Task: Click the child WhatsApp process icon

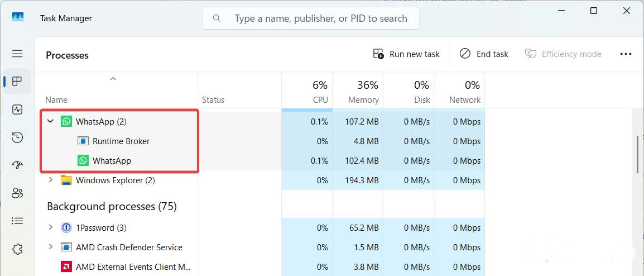Action: click(83, 160)
